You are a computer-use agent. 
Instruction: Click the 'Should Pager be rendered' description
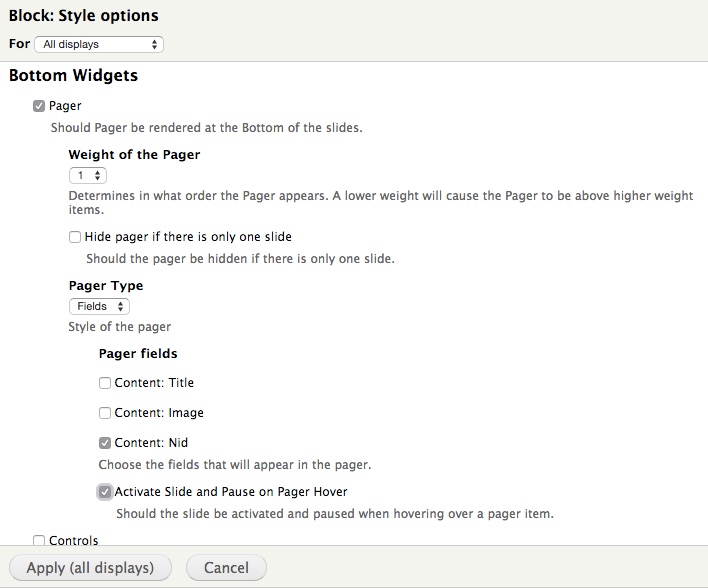[x=206, y=128]
